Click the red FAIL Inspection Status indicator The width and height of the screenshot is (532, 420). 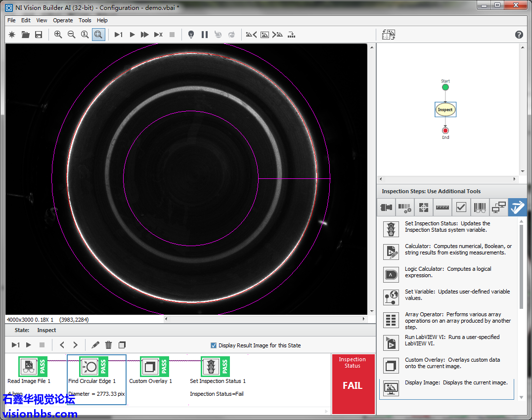tap(353, 385)
